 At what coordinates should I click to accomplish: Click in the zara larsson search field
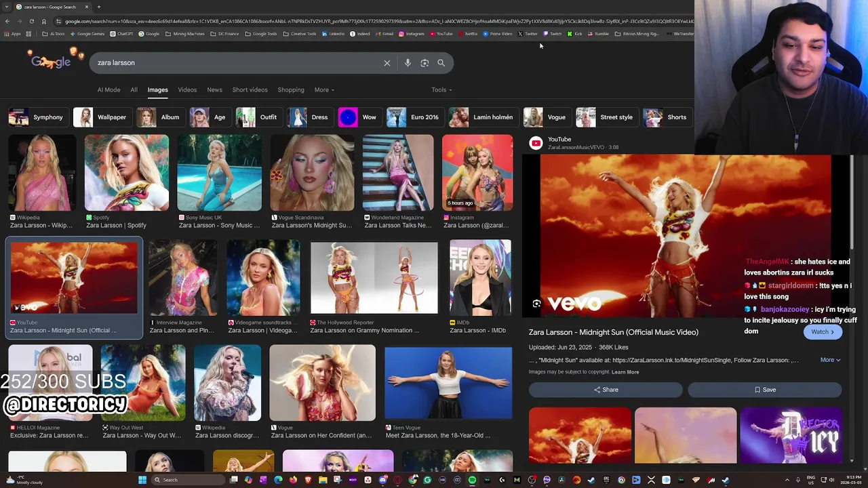coord(237,63)
